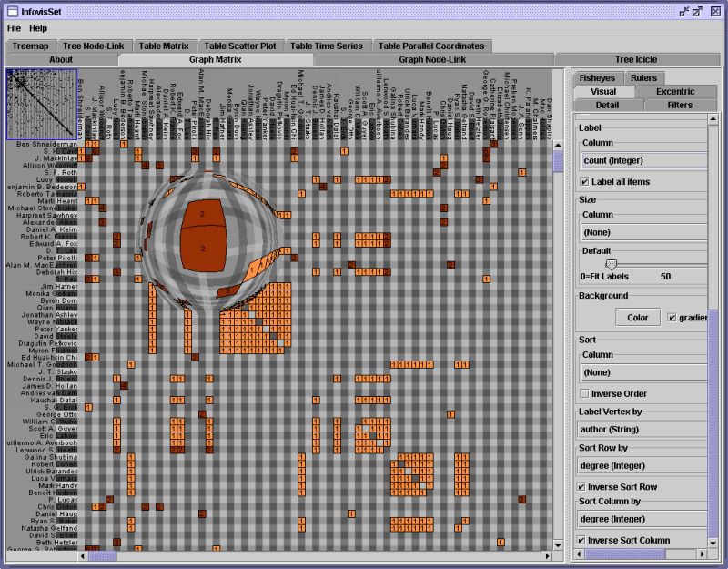The image size is (728, 569).
Task: Open the Sort Row by degree dropdown
Action: tap(642, 466)
